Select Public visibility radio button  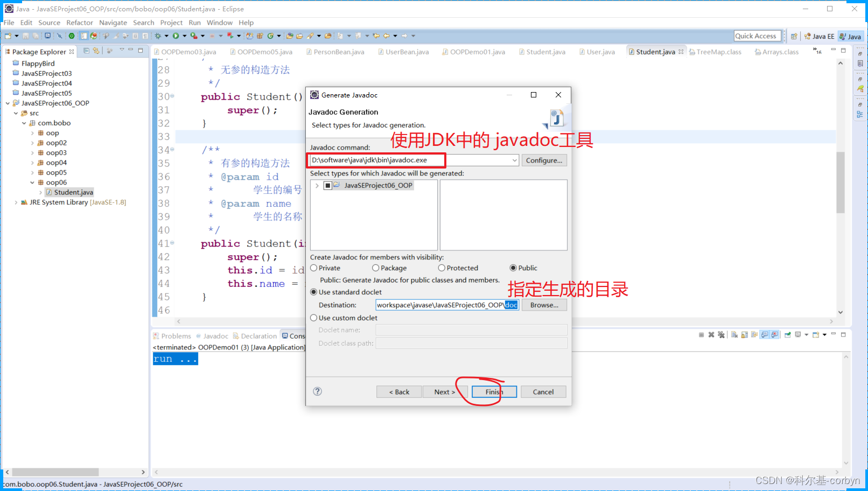[x=513, y=268]
